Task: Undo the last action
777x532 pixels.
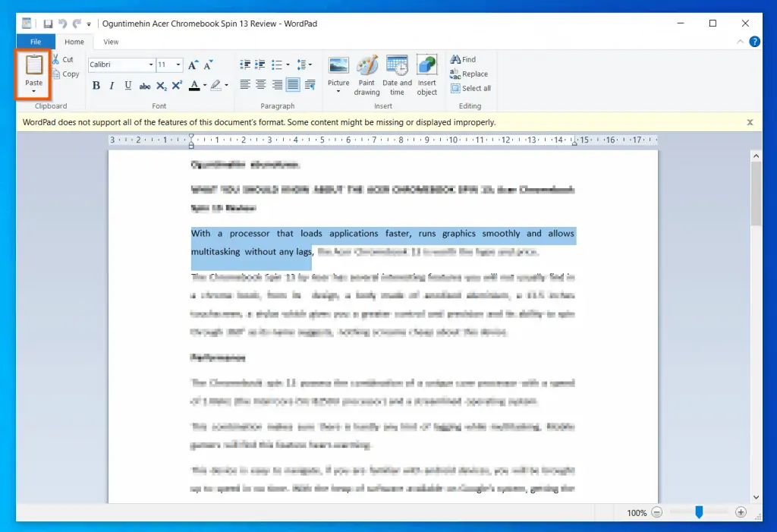Action: coord(62,24)
